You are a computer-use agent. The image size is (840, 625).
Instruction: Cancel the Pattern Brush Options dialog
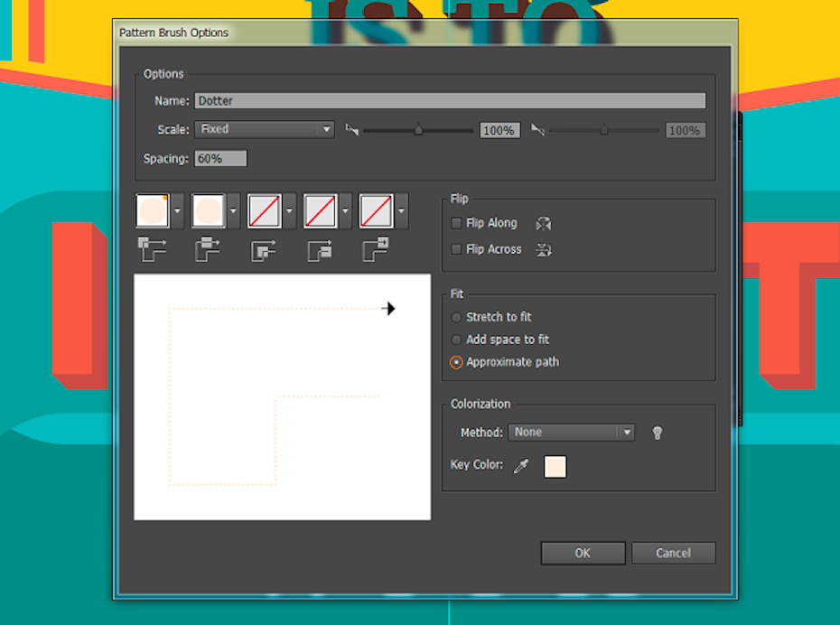(673, 553)
